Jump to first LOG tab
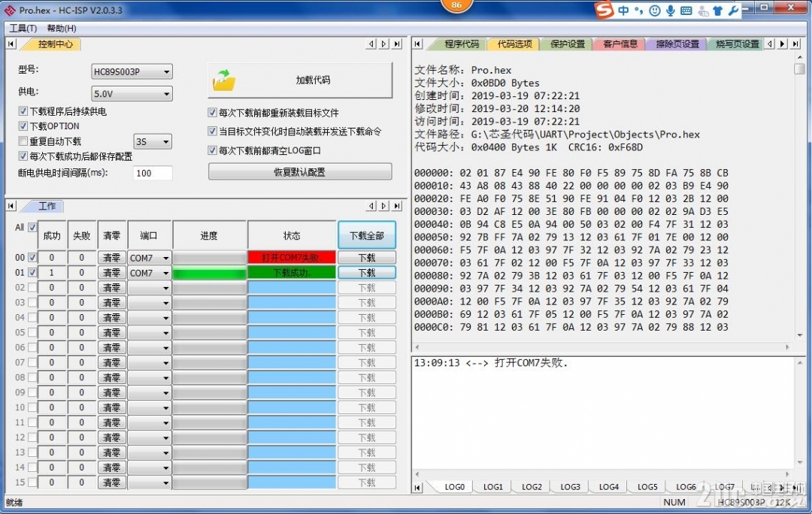This screenshot has height=514, width=812. tap(418, 488)
